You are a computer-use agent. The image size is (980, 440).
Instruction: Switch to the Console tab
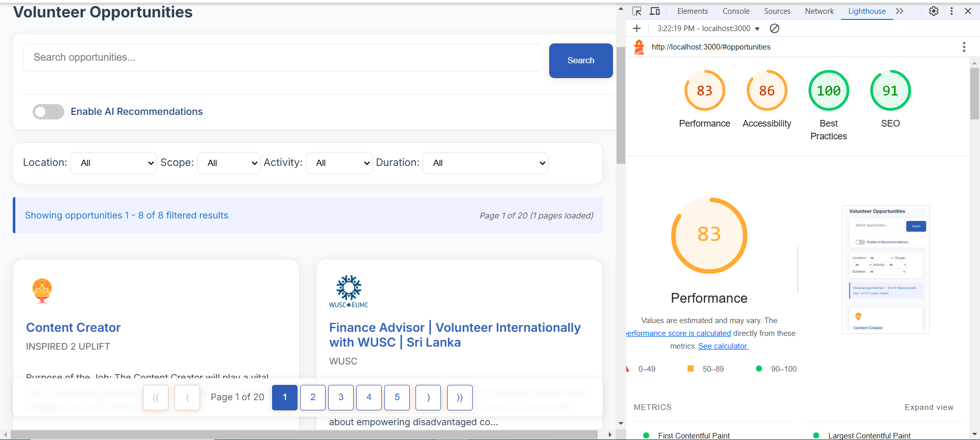click(x=736, y=11)
